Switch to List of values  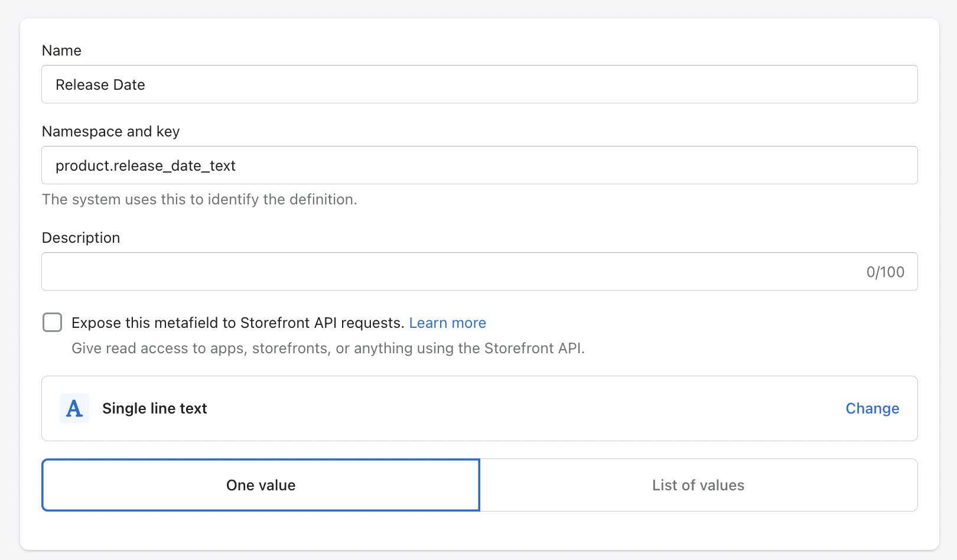pos(698,485)
